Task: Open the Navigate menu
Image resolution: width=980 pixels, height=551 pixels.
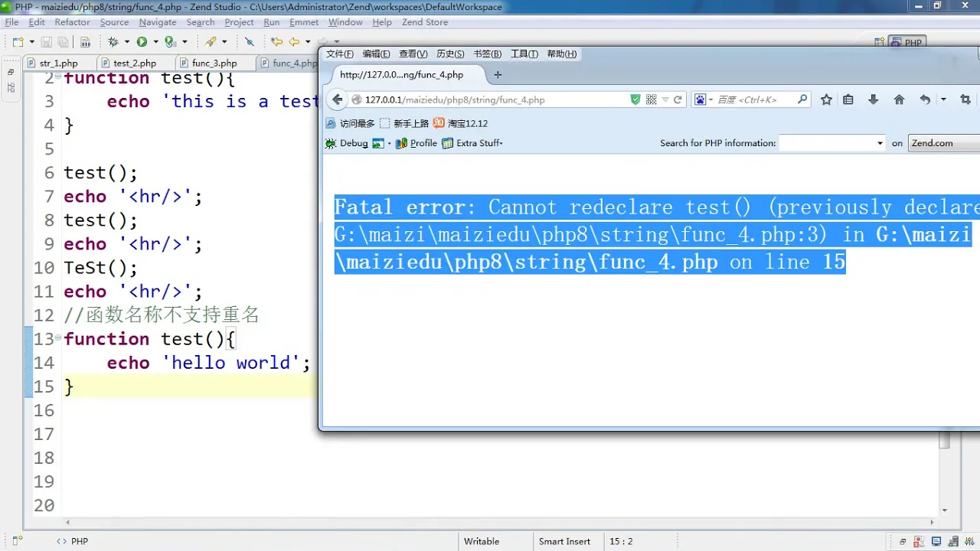Action: (158, 22)
